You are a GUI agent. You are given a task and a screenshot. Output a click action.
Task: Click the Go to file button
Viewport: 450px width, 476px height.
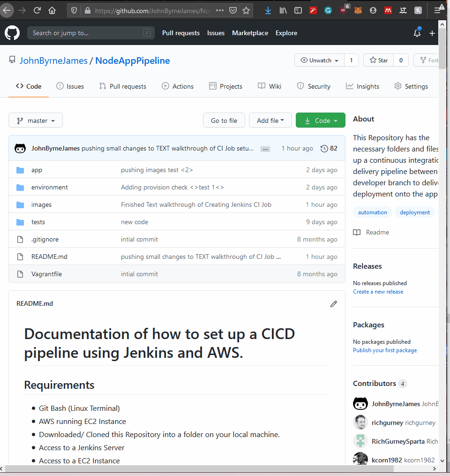(224, 121)
